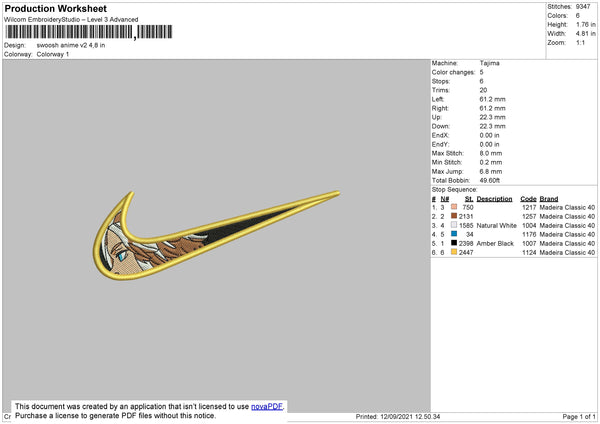Click the Description column header
This screenshot has width=600, height=424.
tap(494, 199)
